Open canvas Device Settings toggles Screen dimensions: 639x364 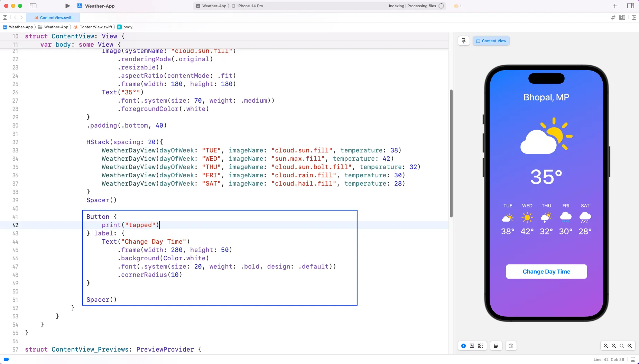pos(496,346)
